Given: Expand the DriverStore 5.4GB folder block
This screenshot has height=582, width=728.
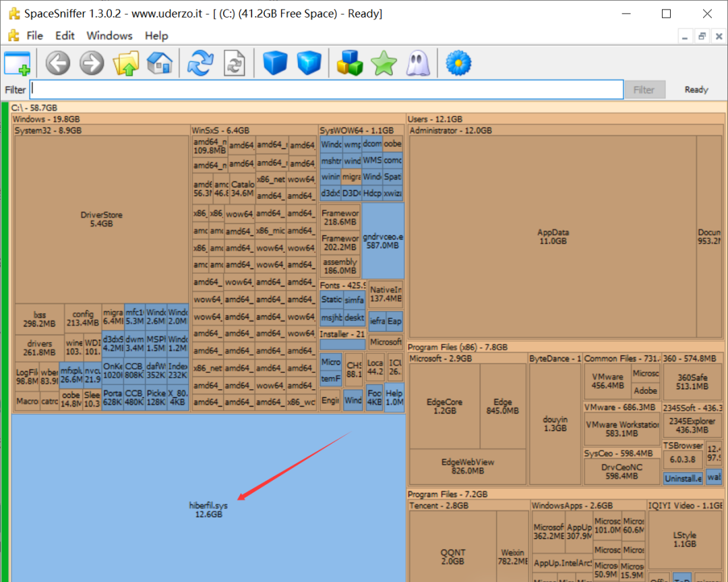Looking at the screenshot, I should [x=101, y=219].
